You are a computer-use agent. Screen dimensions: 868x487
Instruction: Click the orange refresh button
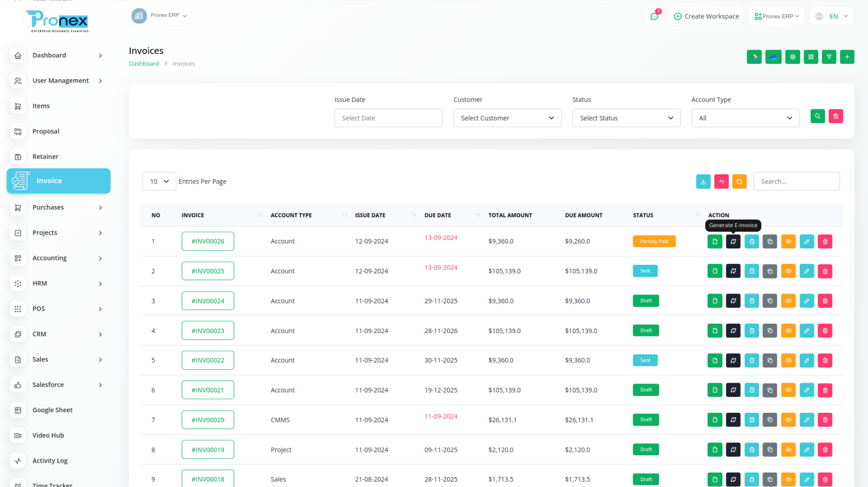click(739, 182)
